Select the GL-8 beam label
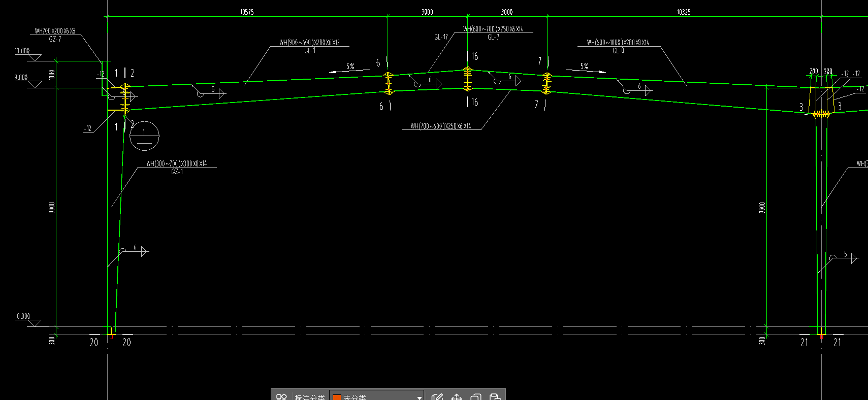The image size is (868, 400). [618, 50]
